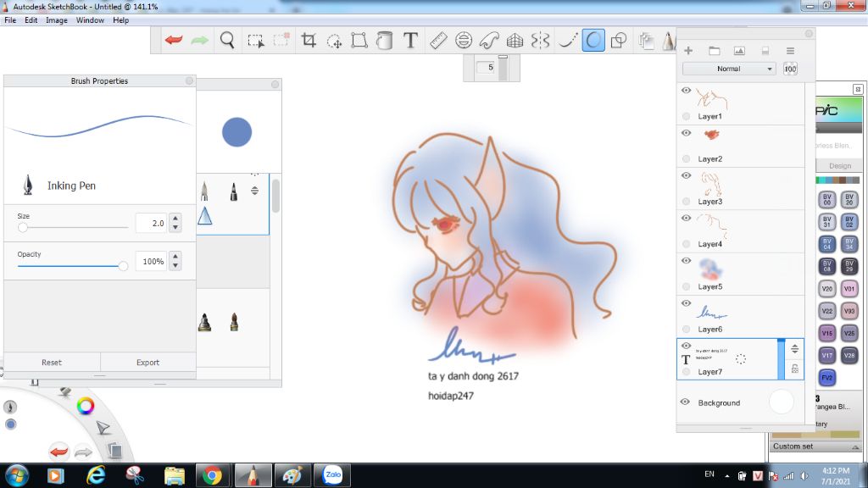This screenshot has height=488, width=868.
Task: Click the green Redo arrow in the top toolbar
Action: point(199,40)
